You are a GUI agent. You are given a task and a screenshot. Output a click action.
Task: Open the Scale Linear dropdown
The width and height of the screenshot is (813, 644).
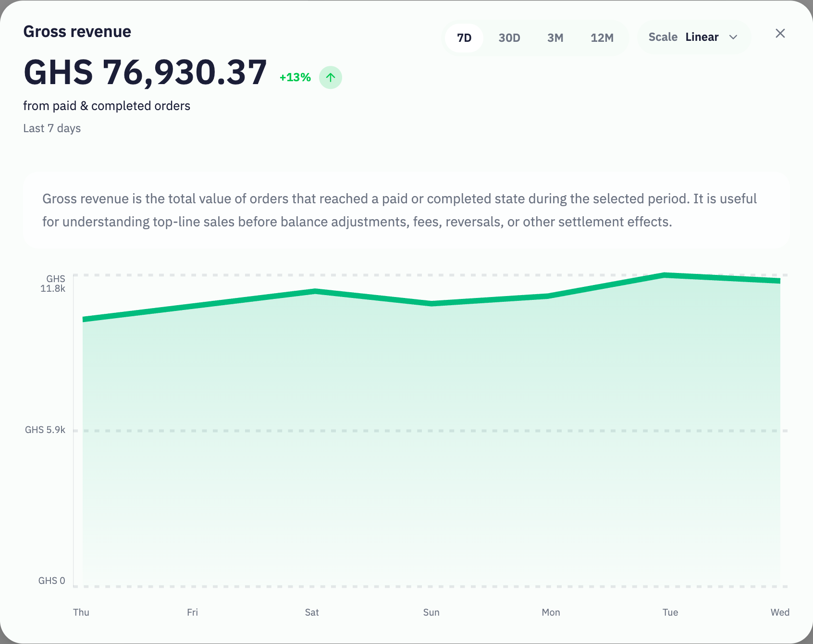[x=693, y=37]
